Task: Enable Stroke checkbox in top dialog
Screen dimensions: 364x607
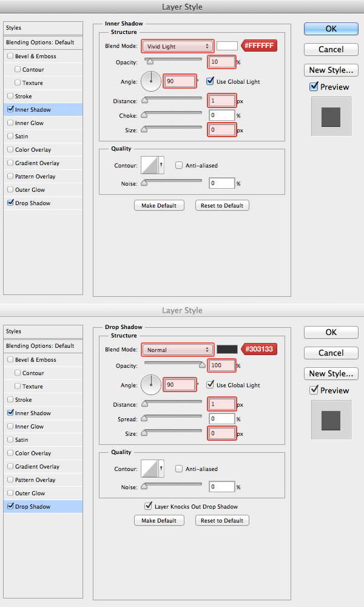Action: (10, 96)
